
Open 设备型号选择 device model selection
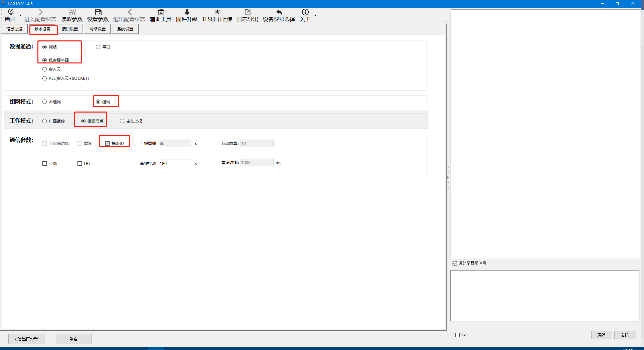(x=279, y=13)
